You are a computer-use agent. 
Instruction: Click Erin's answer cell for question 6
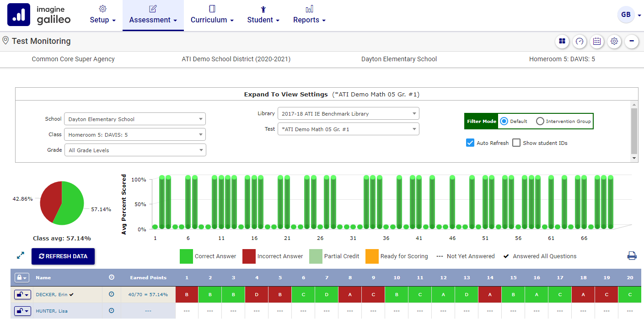(x=303, y=295)
